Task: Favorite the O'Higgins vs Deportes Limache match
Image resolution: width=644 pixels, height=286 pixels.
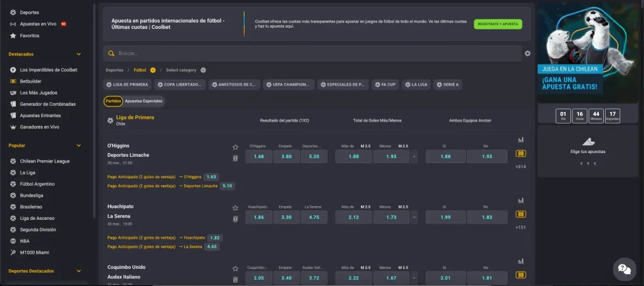Action: (x=235, y=147)
